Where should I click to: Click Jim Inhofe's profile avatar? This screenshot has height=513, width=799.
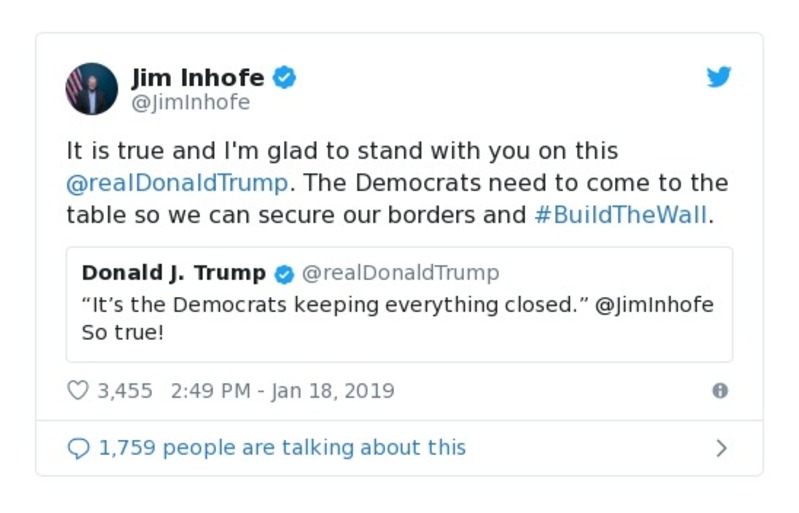pos(92,89)
